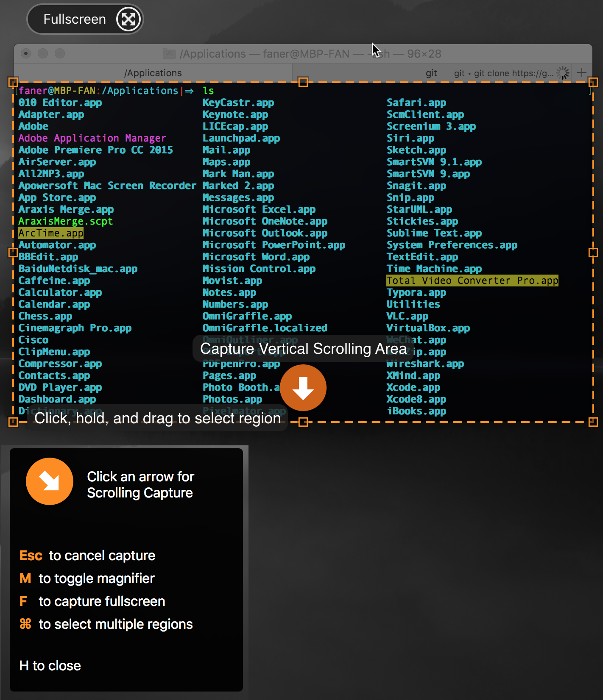
Task: Click the Fullscreen capture button
Action: [x=85, y=19]
